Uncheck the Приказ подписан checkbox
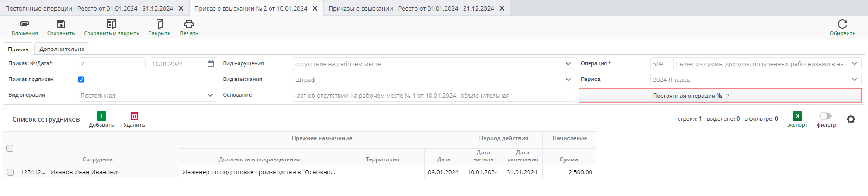This screenshot has height=196, width=868. click(x=82, y=80)
